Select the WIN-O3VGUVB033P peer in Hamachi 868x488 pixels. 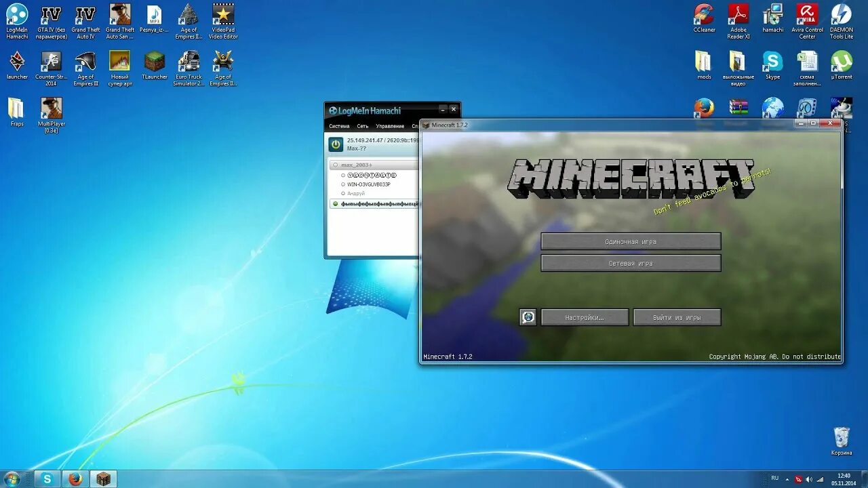pyautogui.click(x=368, y=184)
